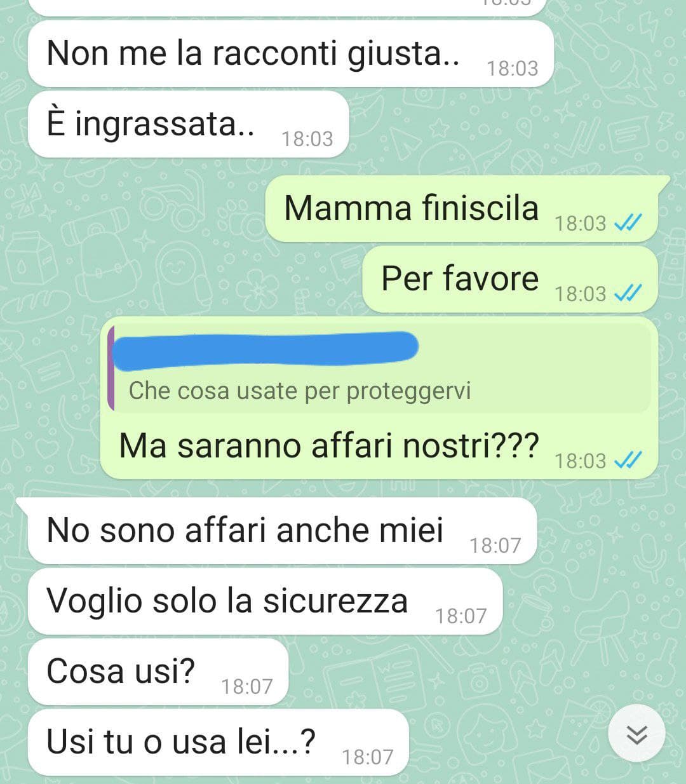The height and width of the screenshot is (784, 686).
Task: Select the 'È ingrassata..' message bubble
Action: click(189, 124)
